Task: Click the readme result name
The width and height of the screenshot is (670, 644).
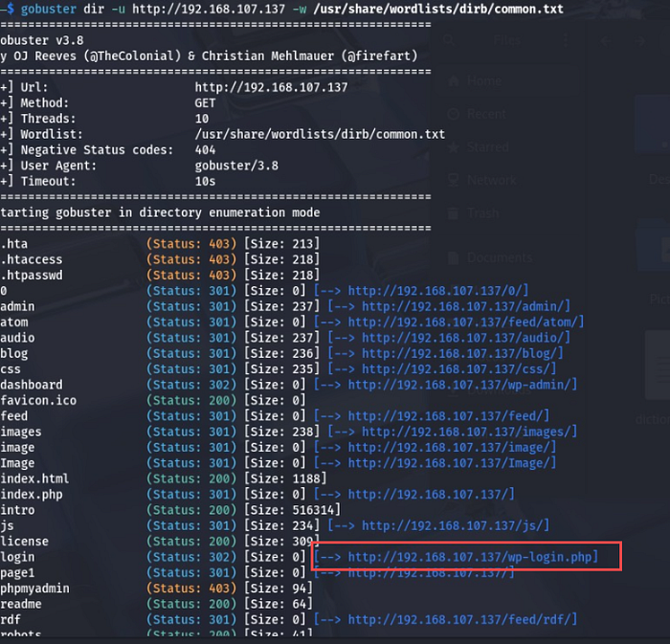Action: click(x=21, y=604)
